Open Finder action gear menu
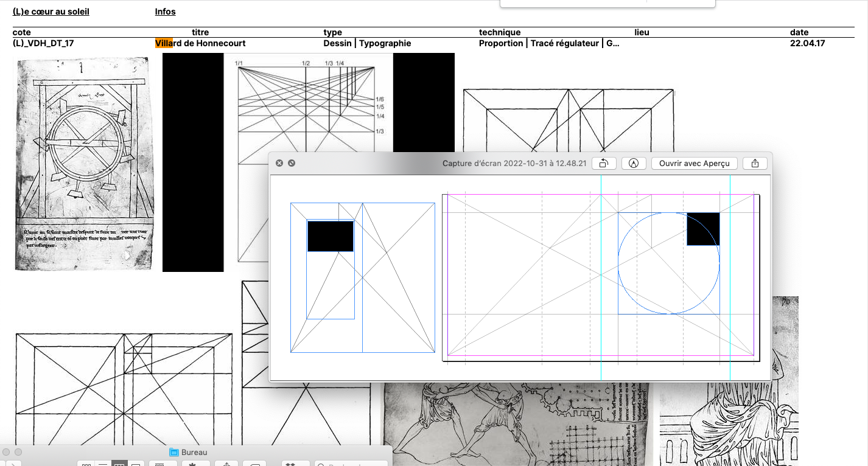Image resolution: width=868 pixels, height=466 pixels. (x=193, y=465)
